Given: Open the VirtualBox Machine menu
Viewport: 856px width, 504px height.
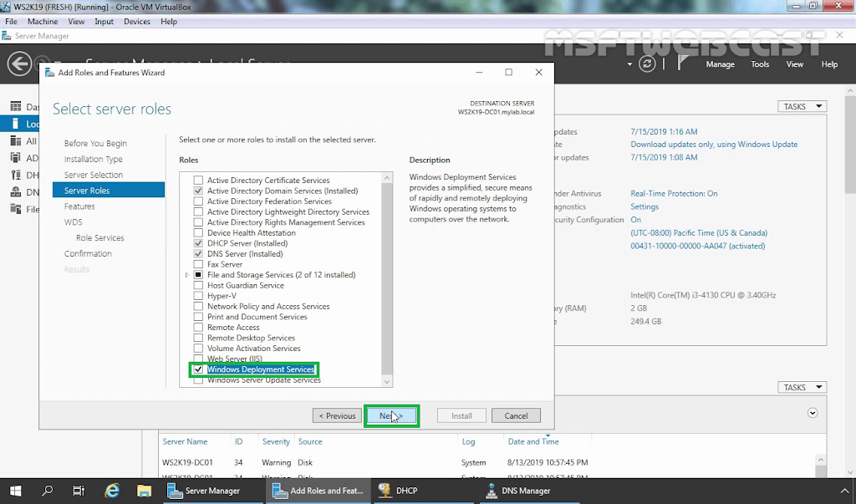Looking at the screenshot, I should coord(43,21).
